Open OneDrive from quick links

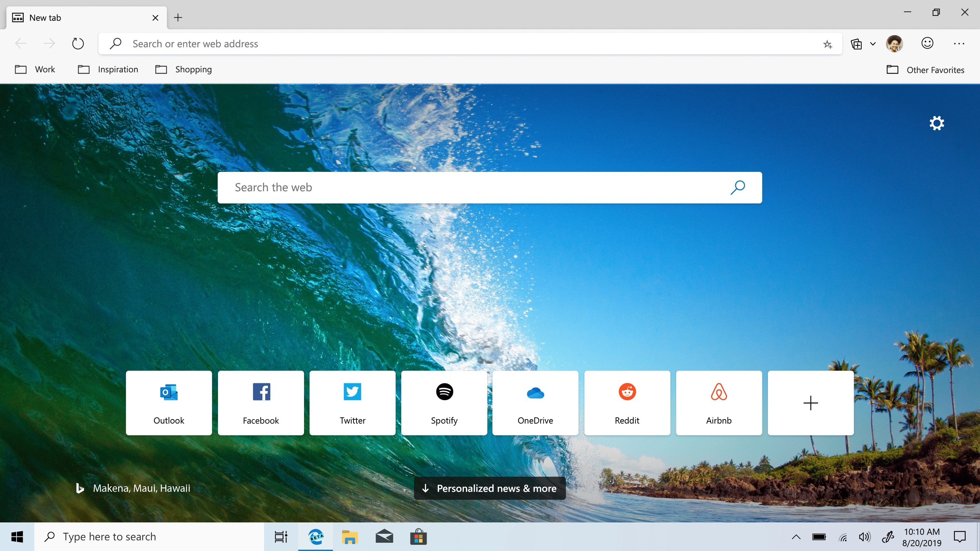tap(535, 402)
